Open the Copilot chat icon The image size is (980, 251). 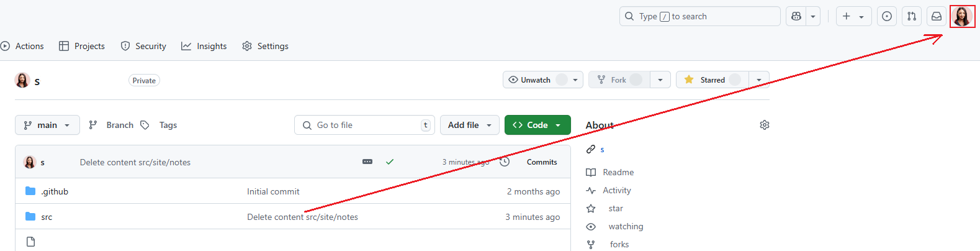(796, 17)
